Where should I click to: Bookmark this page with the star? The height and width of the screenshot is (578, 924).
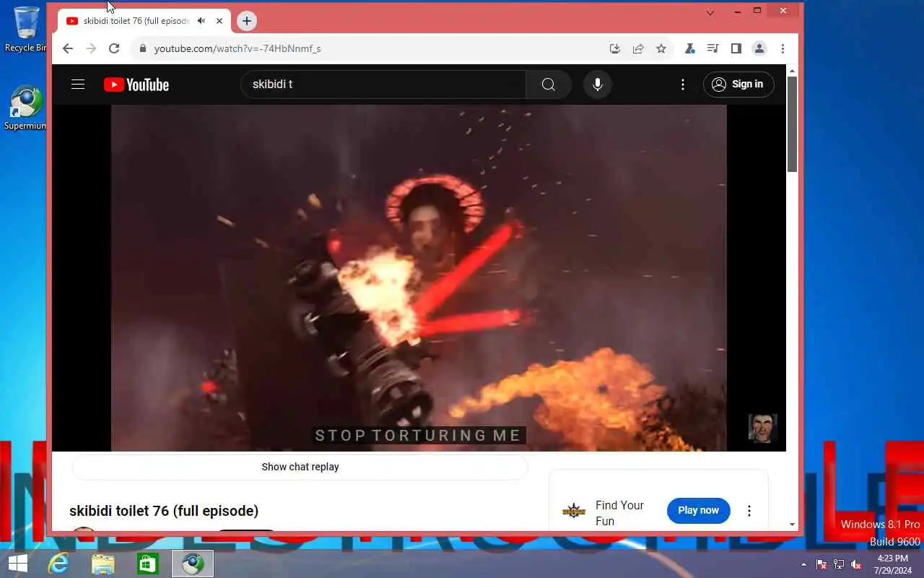[661, 48]
